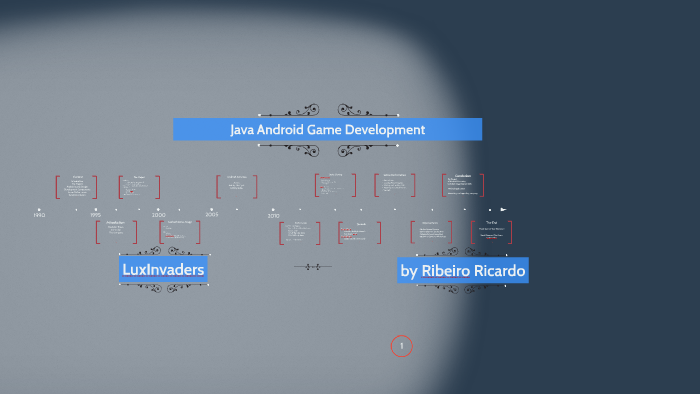700x394 pixels.
Task: Click the small divider ornament below the timeline
Action: click(x=312, y=267)
